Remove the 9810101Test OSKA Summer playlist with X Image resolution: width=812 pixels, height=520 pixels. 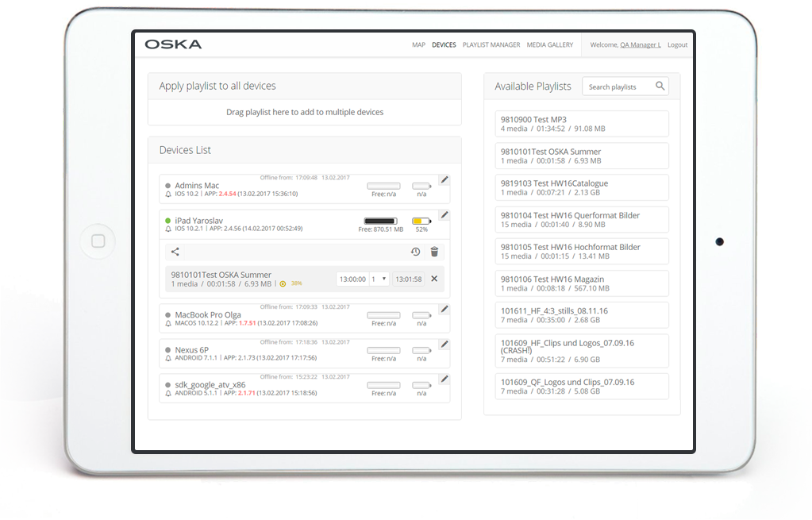tap(434, 279)
